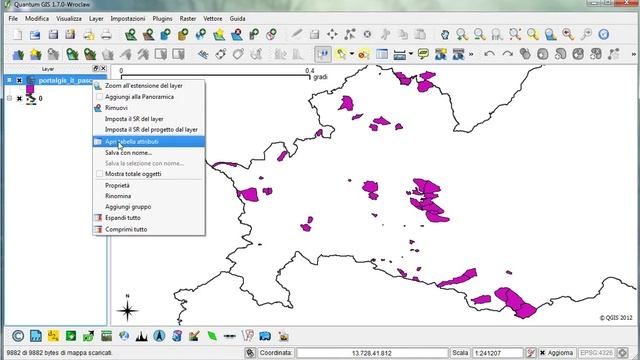The image size is (640, 360).
Task: Zoom to full extent with the arrows magnifier
Action: (x=515, y=34)
